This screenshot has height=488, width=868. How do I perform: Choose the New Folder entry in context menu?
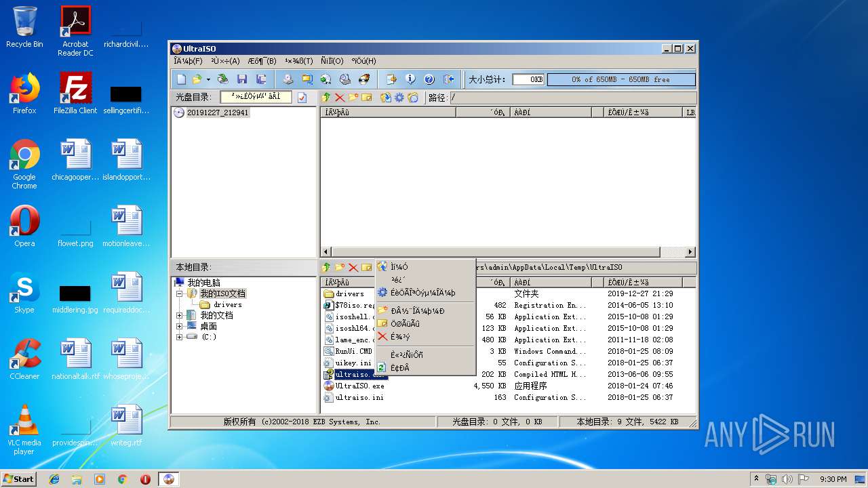425,311
